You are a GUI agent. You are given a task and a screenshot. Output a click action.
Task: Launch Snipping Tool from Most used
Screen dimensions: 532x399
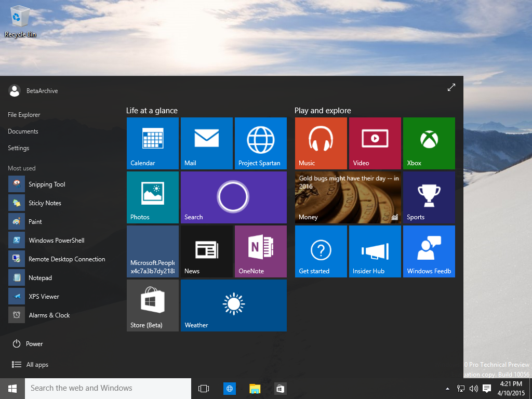tap(47, 184)
